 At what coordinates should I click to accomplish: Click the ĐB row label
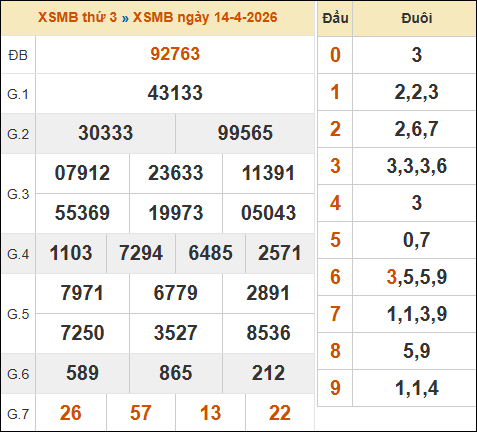coord(18,55)
